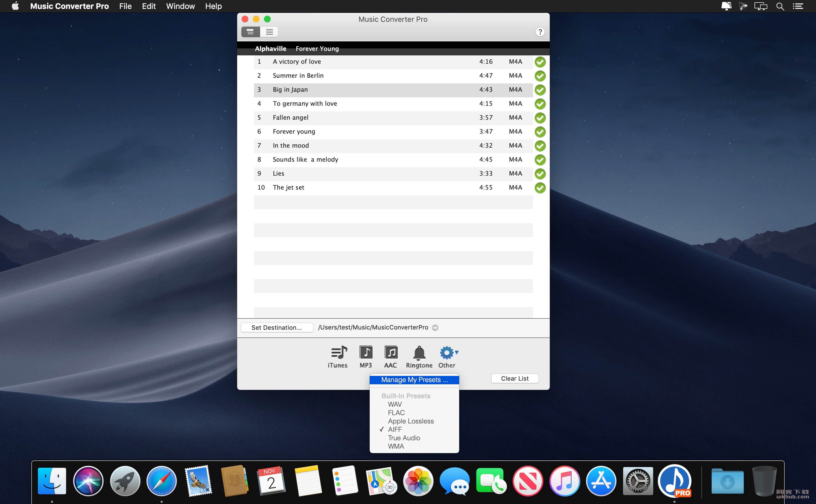Open Launchpad from the Dock

coord(125,481)
